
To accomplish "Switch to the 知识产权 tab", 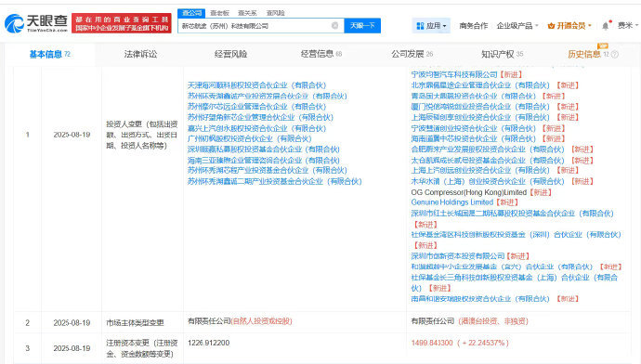I will coord(502,55).
